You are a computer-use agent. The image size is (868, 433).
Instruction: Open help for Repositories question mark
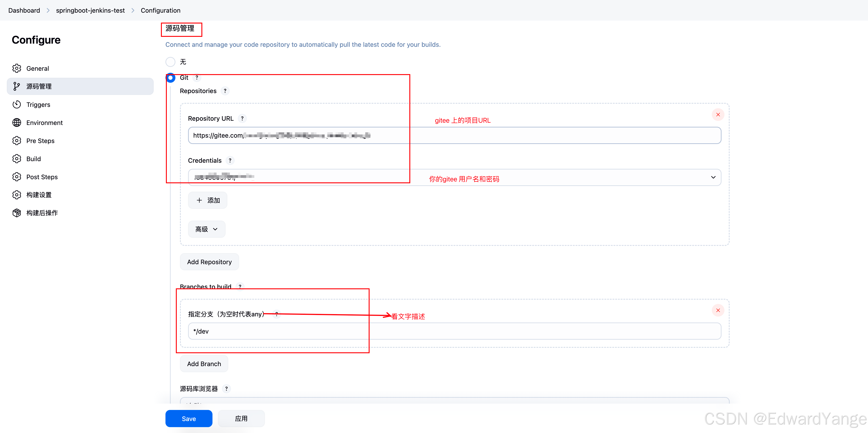[225, 91]
